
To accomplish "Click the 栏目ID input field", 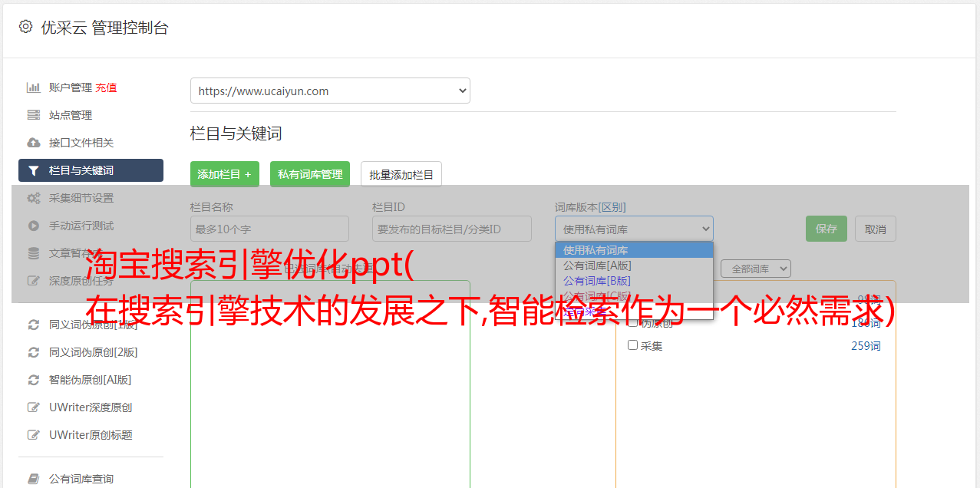I will [452, 229].
